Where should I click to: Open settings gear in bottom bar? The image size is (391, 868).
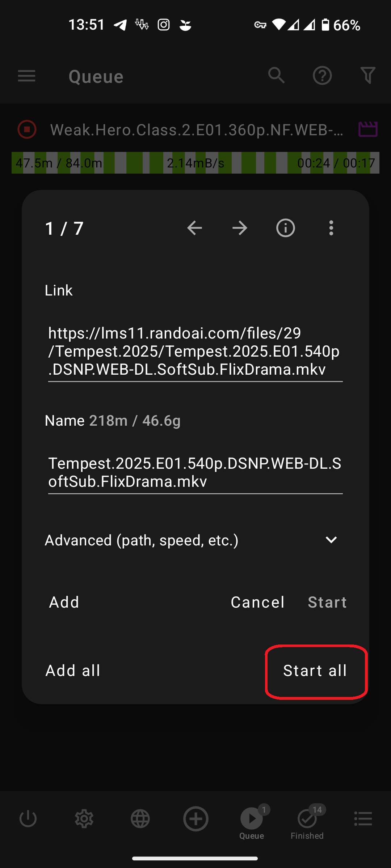[x=84, y=819]
